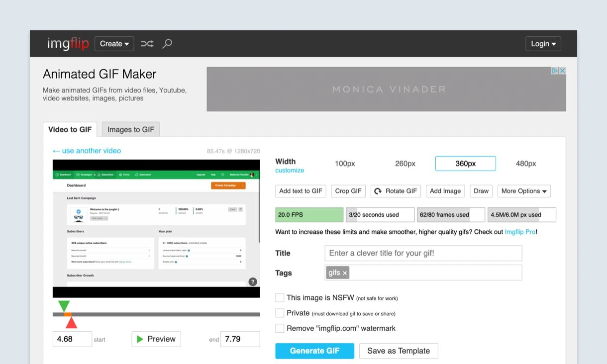The width and height of the screenshot is (607, 364).
Task: Click the use another video link
Action: coord(87,151)
